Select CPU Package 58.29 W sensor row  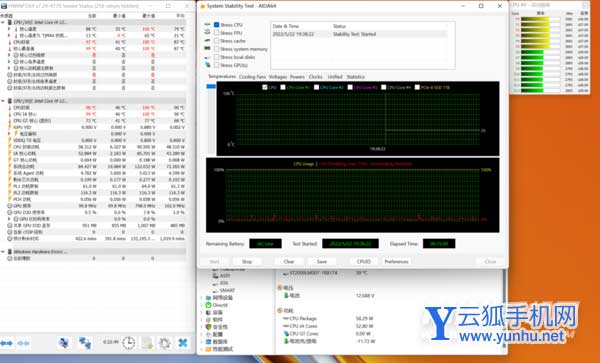(329, 318)
